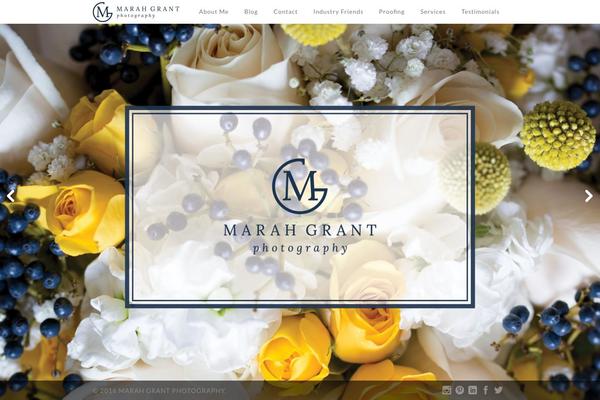Open the About Me page
The height and width of the screenshot is (400, 600).
pyautogui.click(x=214, y=12)
